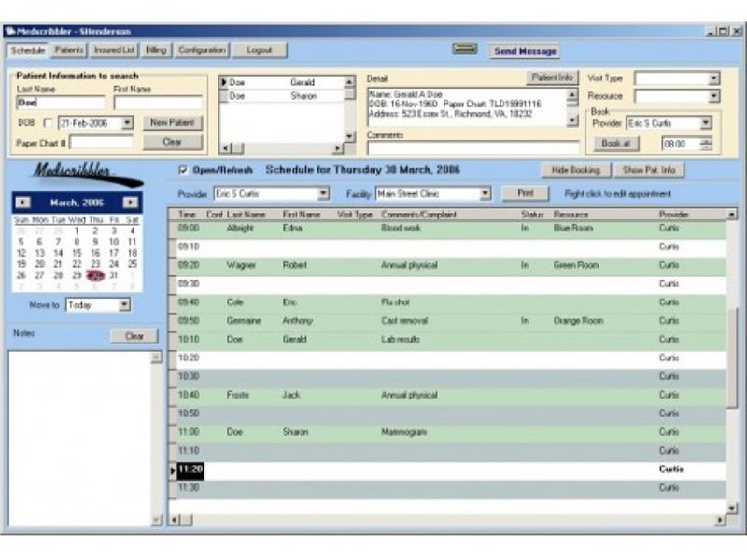Select March 1 in calendar
This screenshot has width=747, height=560.
tap(77, 231)
